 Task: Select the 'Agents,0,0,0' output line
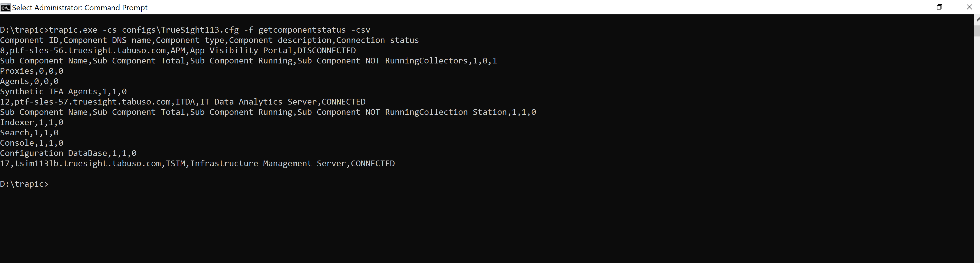[x=29, y=81]
